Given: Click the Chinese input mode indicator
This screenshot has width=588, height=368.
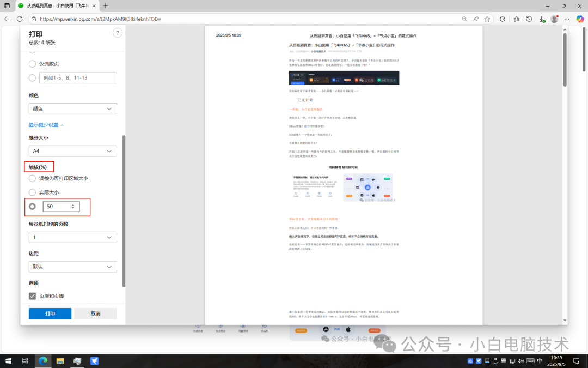Looking at the screenshot, I should 540,361.
